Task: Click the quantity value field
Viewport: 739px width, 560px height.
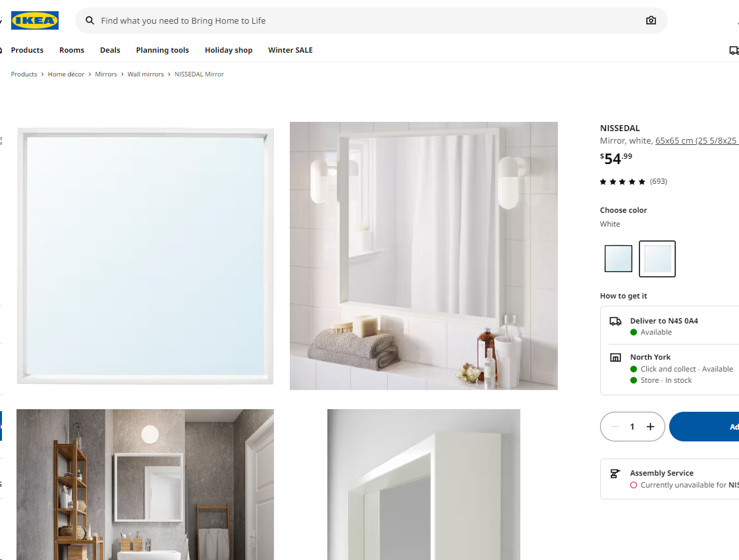Action: [632, 427]
